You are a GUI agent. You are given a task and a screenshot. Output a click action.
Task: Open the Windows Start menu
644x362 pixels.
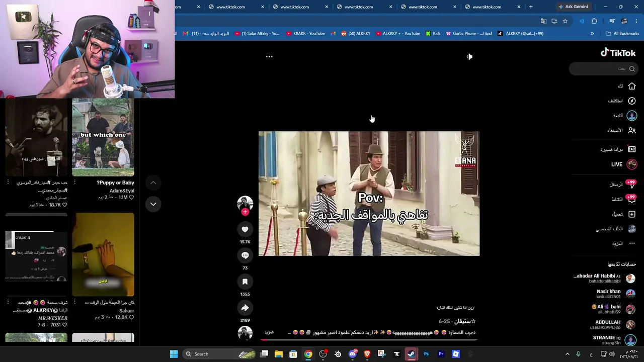(x=174, y=354)
